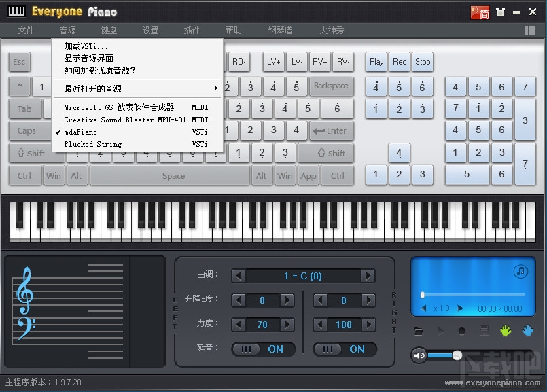547x392 pixels.
Task: Click the record dot icon below the display
Action: [x=462, y=330]
